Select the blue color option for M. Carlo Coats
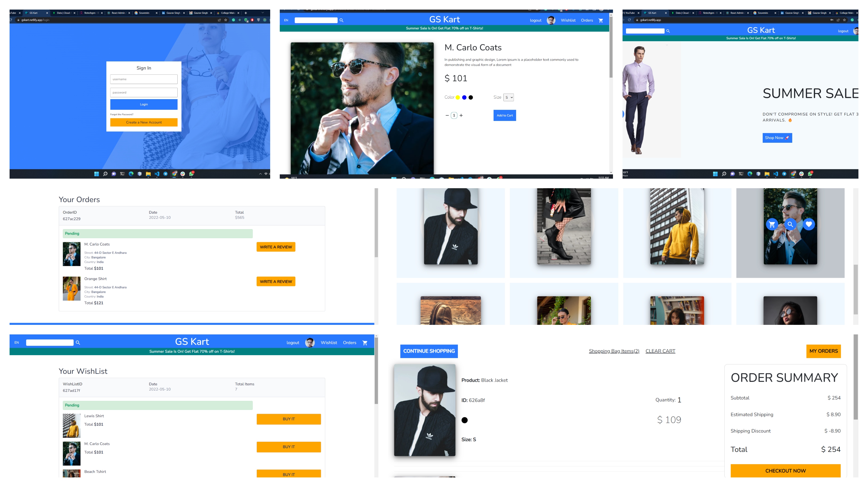 464,98
